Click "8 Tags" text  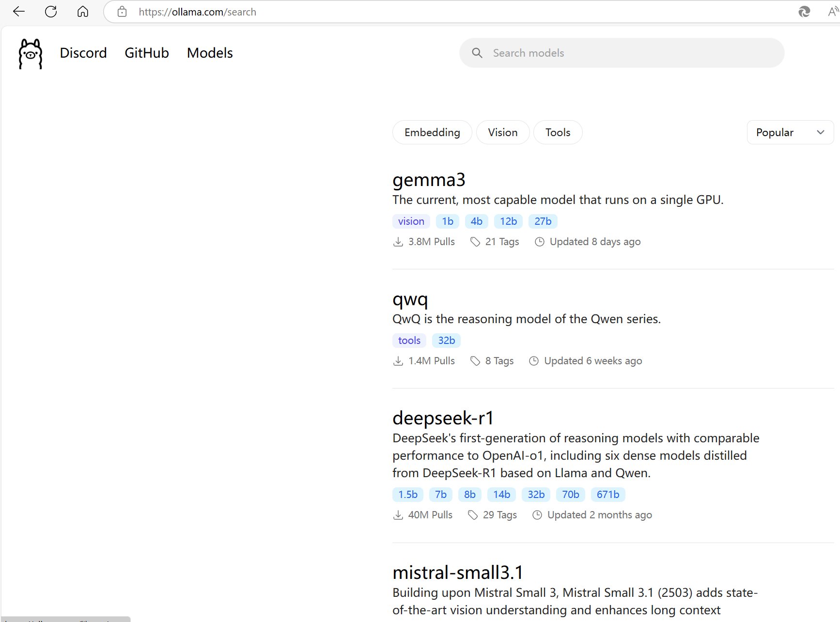499,361
